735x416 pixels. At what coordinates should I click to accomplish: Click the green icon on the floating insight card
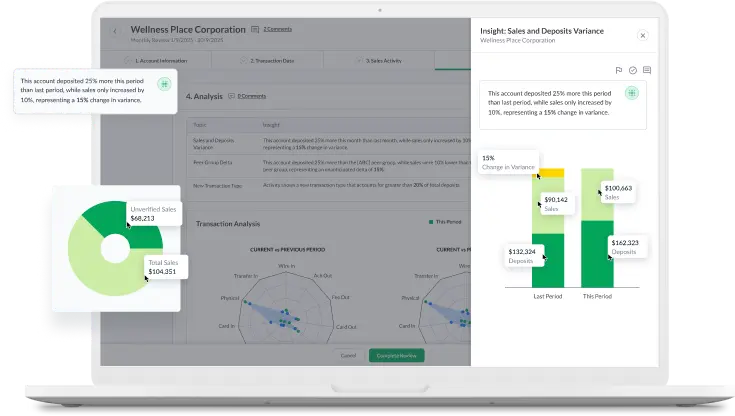[164, 83]
